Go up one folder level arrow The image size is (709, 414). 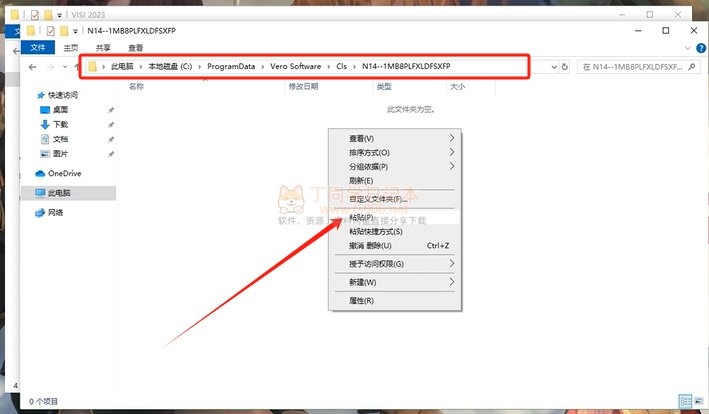[x=76, y=67]
